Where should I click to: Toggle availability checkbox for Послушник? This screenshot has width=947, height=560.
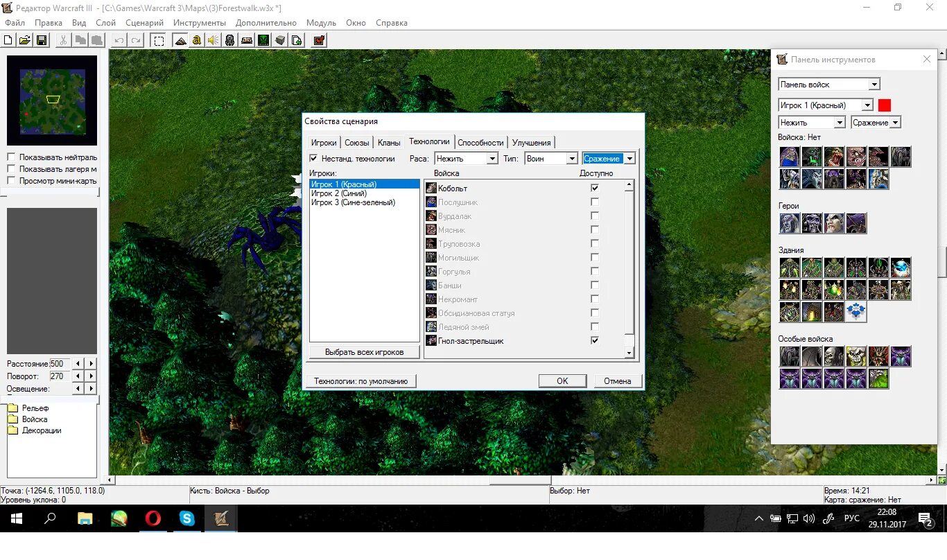tap(594, 202)
